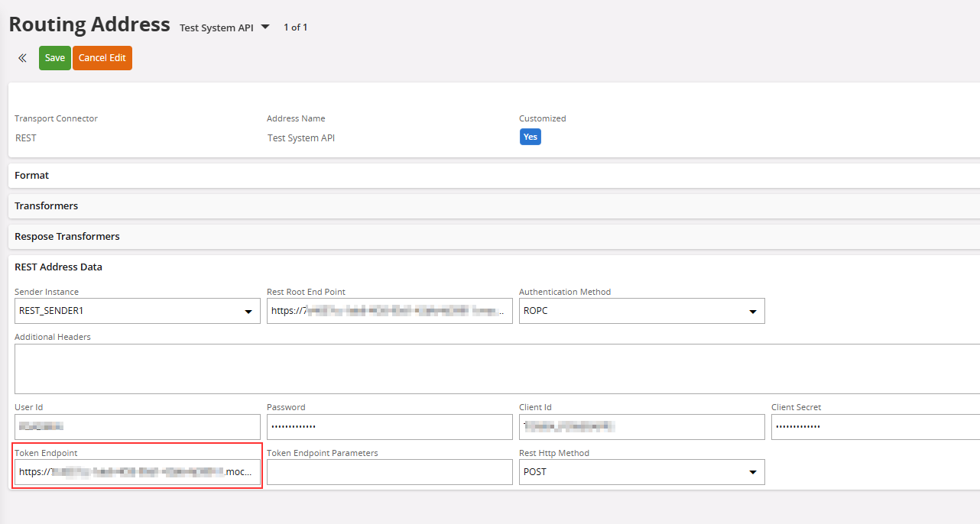Click the Client Secret field
This screenshot has height=524, width=980.
(875, 426)
